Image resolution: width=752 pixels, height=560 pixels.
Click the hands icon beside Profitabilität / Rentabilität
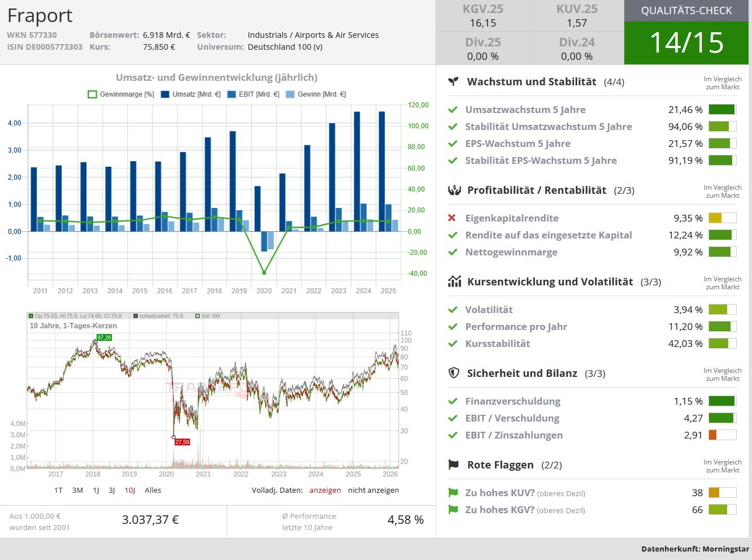pyautogui.click(x=454, y=190)
